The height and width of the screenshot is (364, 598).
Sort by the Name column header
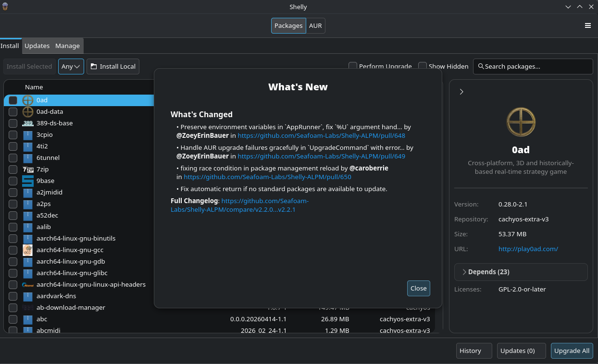coord(34,87)
